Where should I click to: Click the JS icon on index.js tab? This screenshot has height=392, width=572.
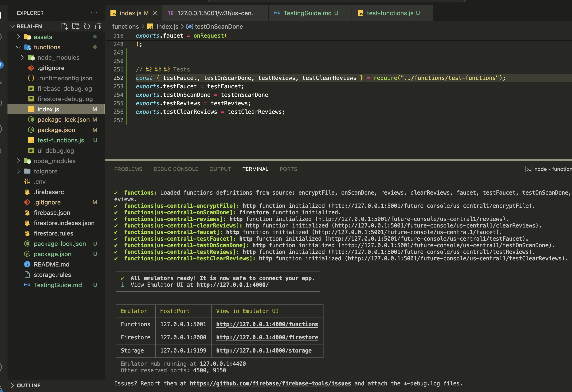pos(113,13)
